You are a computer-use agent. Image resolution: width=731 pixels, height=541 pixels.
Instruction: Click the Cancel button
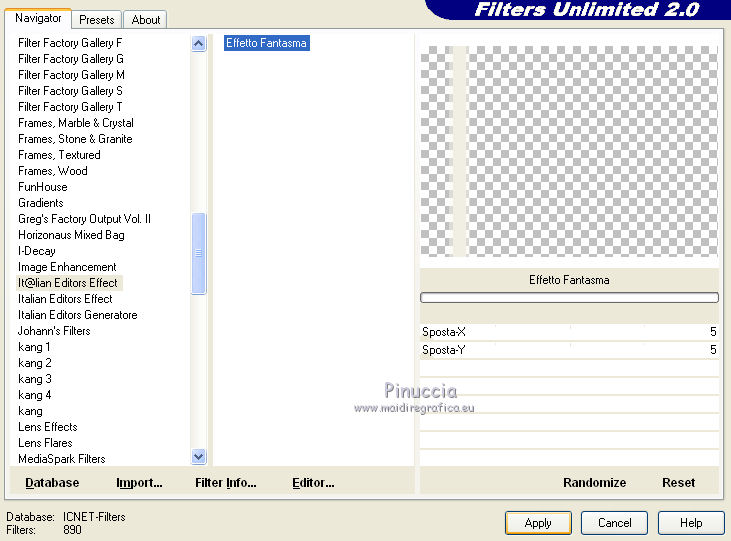tap(614, 523)
